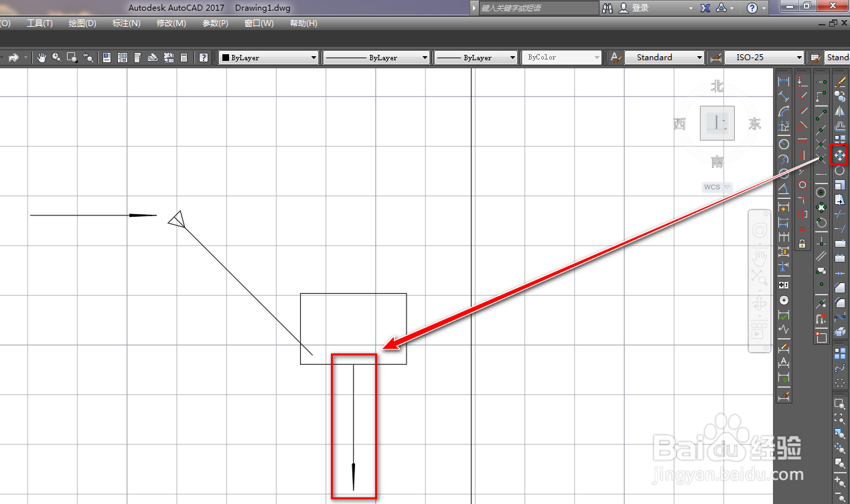Click the ViewCube 东 direction label
850x504 pixels.
click(x=755, y=124)
